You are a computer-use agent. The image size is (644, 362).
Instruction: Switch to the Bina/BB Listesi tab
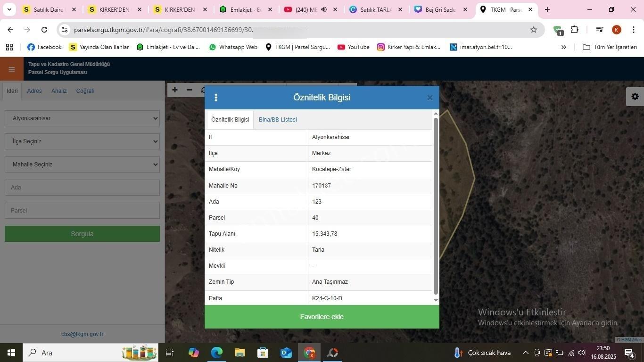pyautogui.click(x=278, y=120)
